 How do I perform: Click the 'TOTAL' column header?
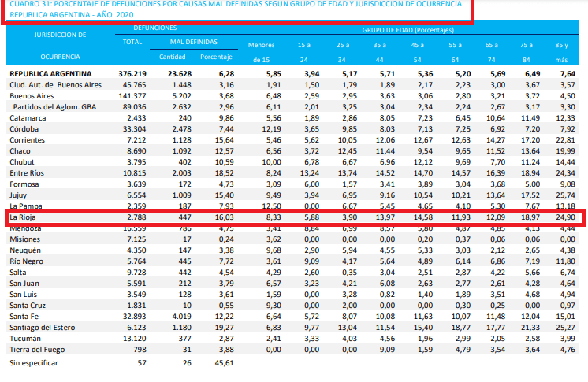pos(132,42)
